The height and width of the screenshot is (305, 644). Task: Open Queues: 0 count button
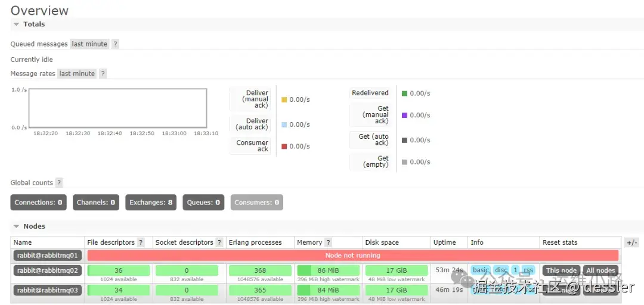203,203
